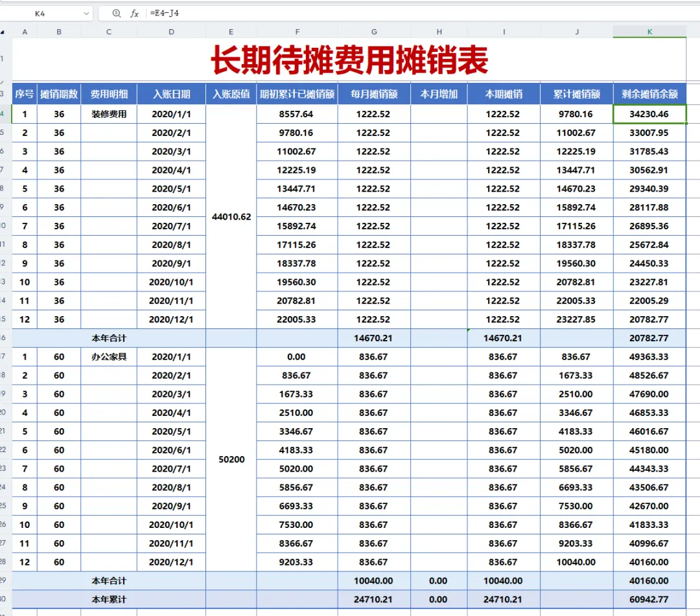Click the select-all corner triangle
Screen dimensions: 700x616
3,32
